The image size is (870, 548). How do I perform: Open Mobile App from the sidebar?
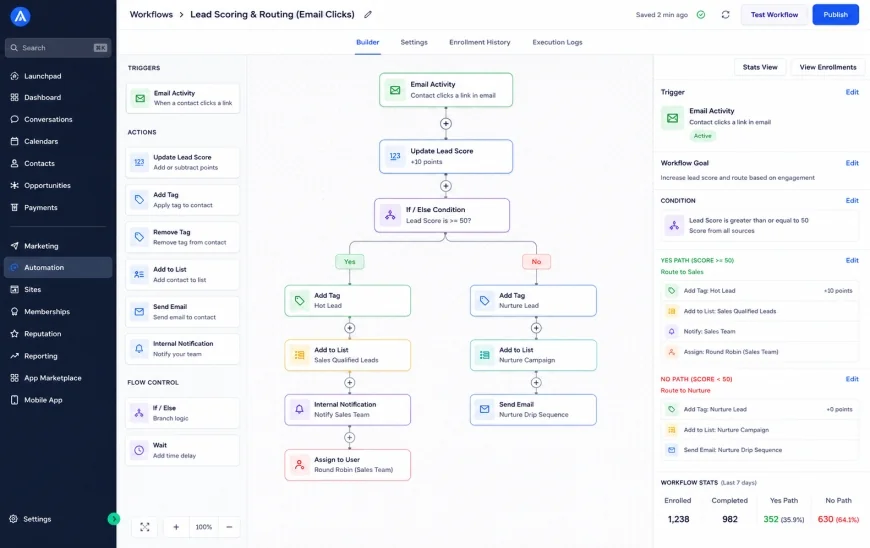pos(58,400)
